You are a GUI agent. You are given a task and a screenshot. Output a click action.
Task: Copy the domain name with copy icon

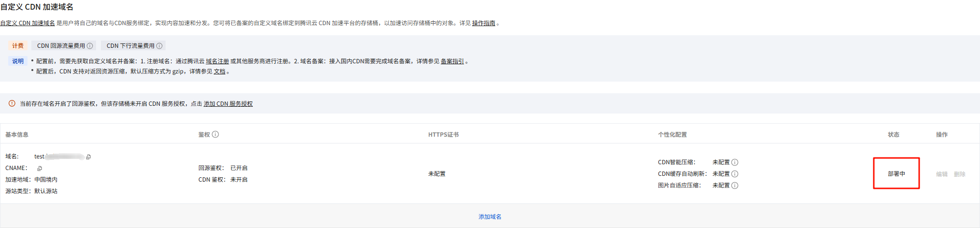tap(88, 157)
